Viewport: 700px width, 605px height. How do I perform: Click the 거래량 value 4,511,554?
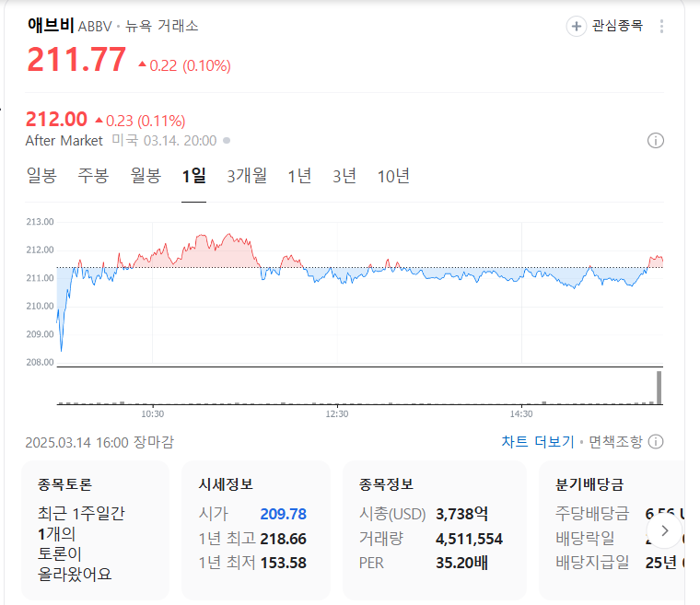coord(469,539)
